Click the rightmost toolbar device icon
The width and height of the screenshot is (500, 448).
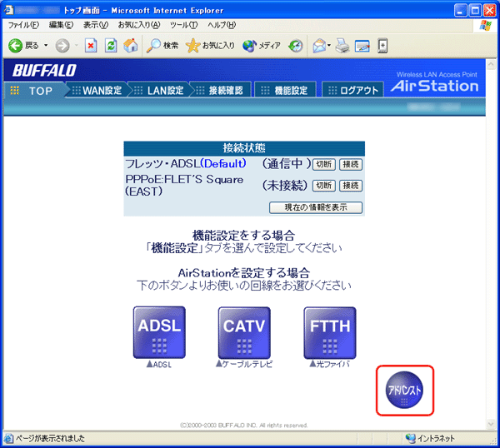coord(382,46)
